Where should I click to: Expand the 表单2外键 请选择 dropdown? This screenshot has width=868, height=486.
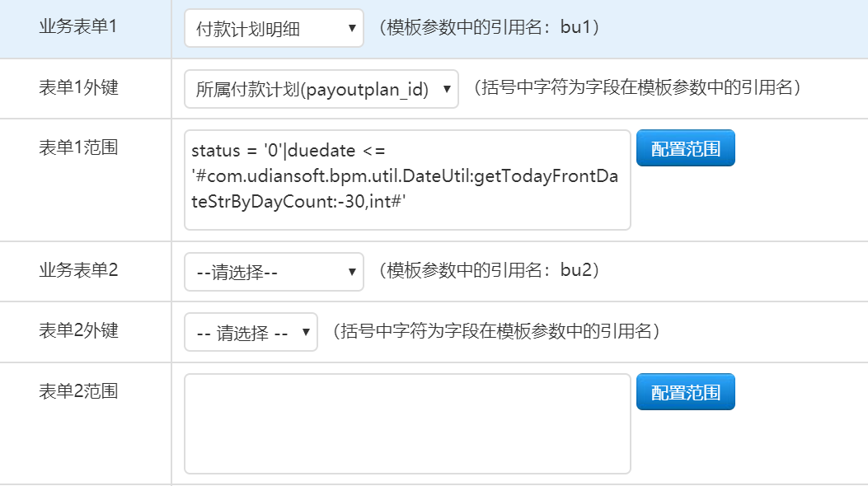click(251, 332)
